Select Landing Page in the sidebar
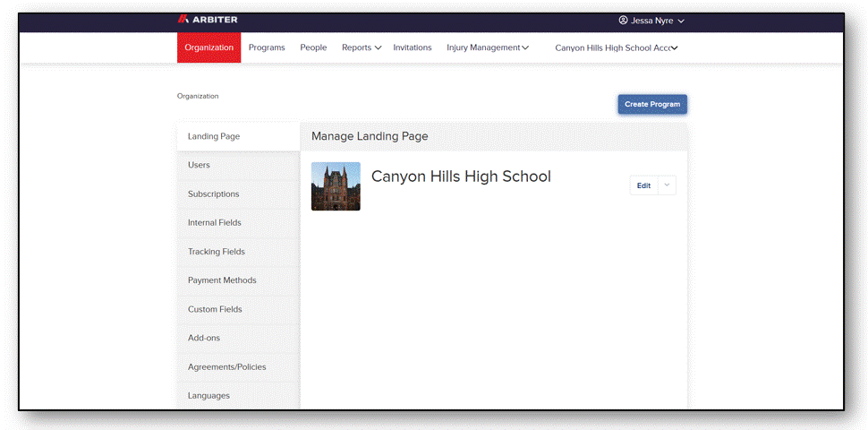Image resolution: width=868 pixels, height=430 pixels. [x=239, y=136]
